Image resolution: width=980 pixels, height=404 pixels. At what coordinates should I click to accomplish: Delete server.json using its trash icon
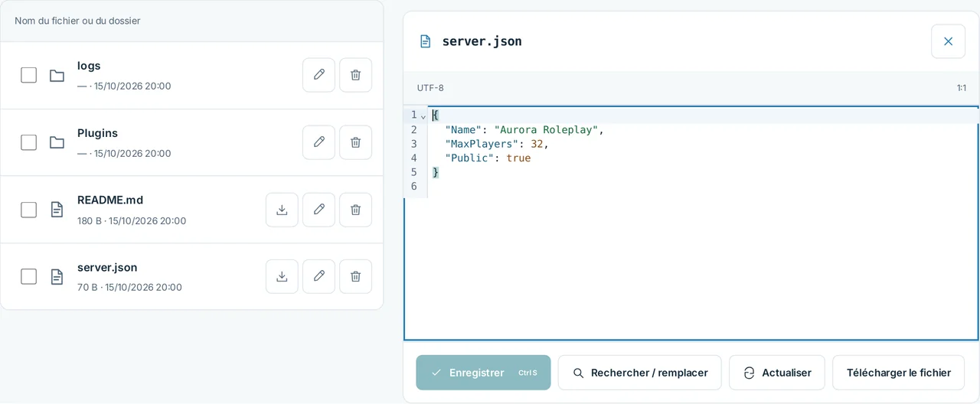point(355,276)
